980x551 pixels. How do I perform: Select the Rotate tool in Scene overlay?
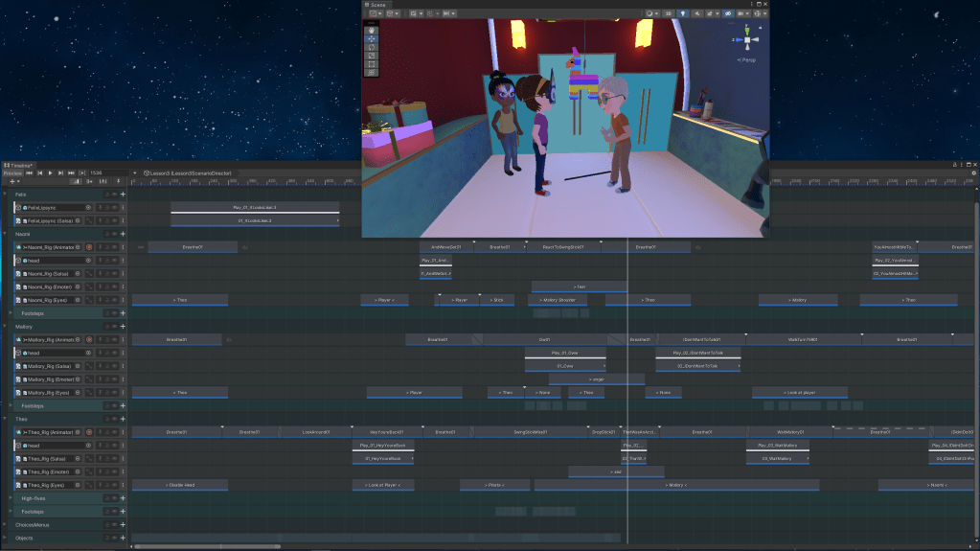coord(373,48)
